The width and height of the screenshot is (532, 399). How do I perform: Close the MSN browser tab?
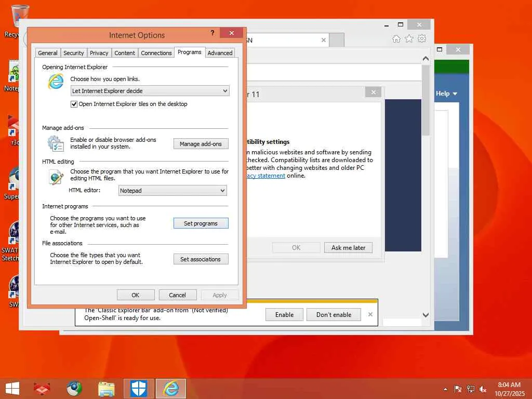click(x=323, y=40)
